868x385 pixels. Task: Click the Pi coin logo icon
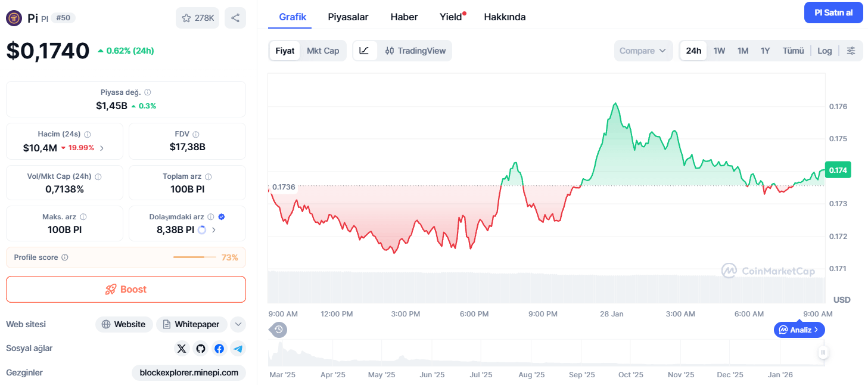tap(14, 18)
